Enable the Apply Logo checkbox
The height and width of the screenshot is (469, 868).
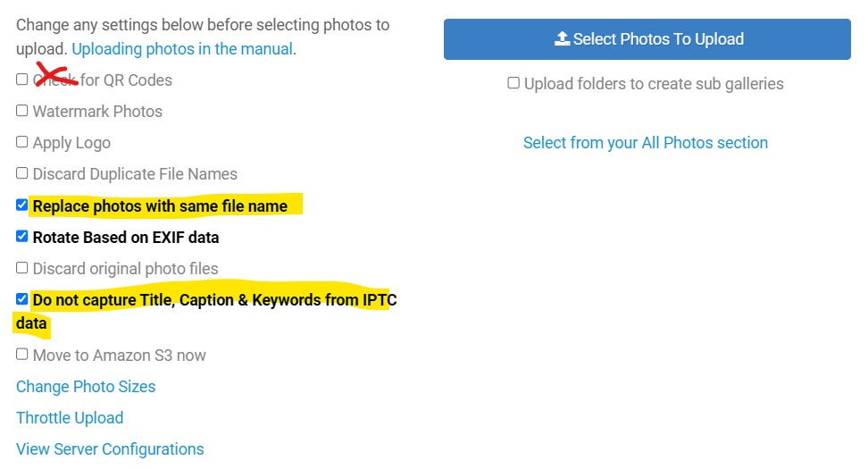click(x=21, y=142)
